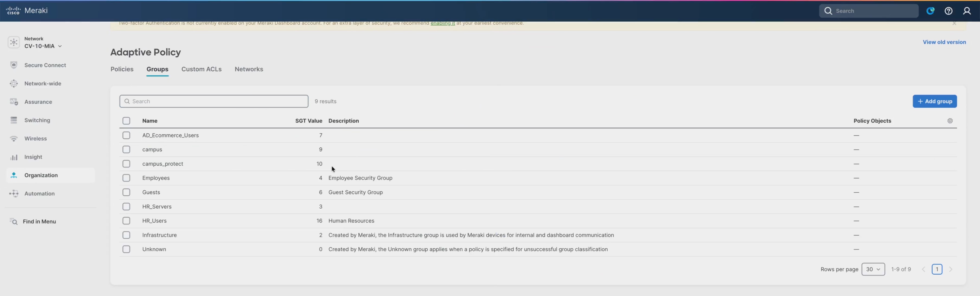
Task: Follow the enabling it link in banner
Action: 443,23
